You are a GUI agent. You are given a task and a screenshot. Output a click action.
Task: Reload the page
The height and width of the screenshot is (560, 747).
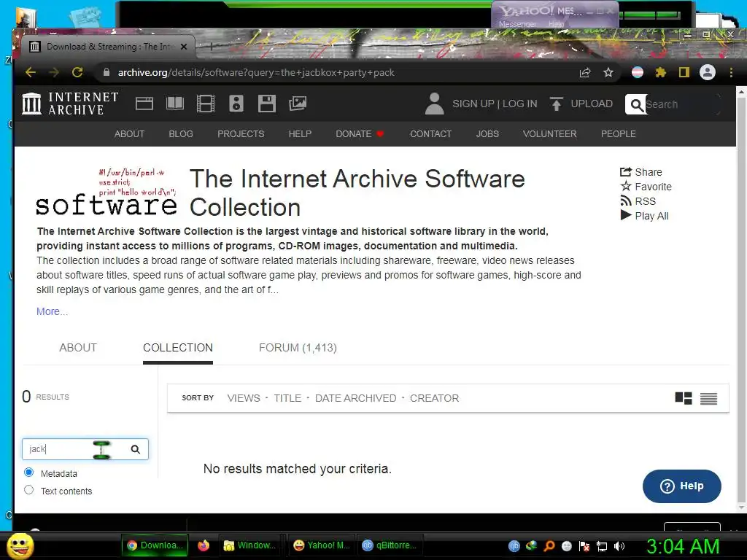(x=77, y=72)
